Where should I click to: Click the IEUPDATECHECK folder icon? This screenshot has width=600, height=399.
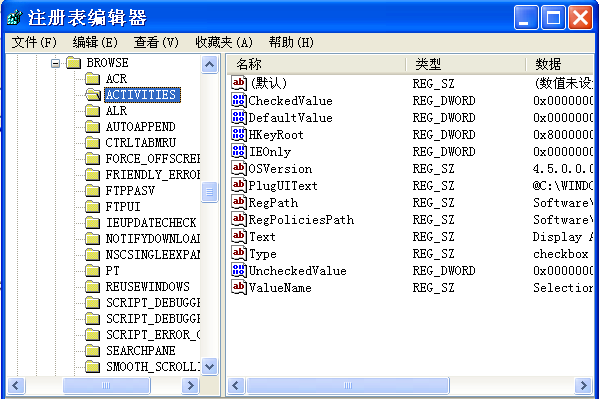click(x=92, y=223)
